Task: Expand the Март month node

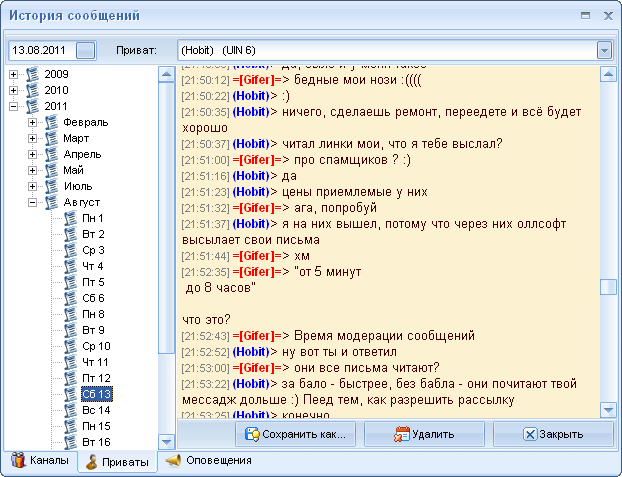Action: click(33, 138)
